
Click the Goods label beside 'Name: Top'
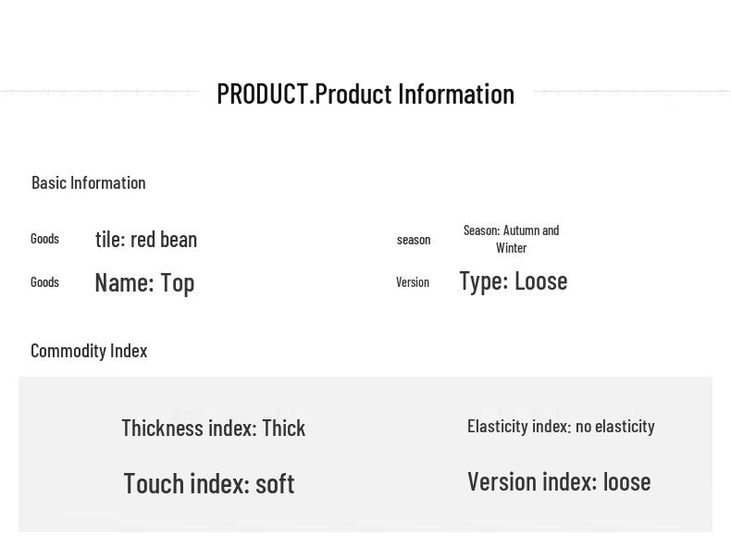click(44, 282)
